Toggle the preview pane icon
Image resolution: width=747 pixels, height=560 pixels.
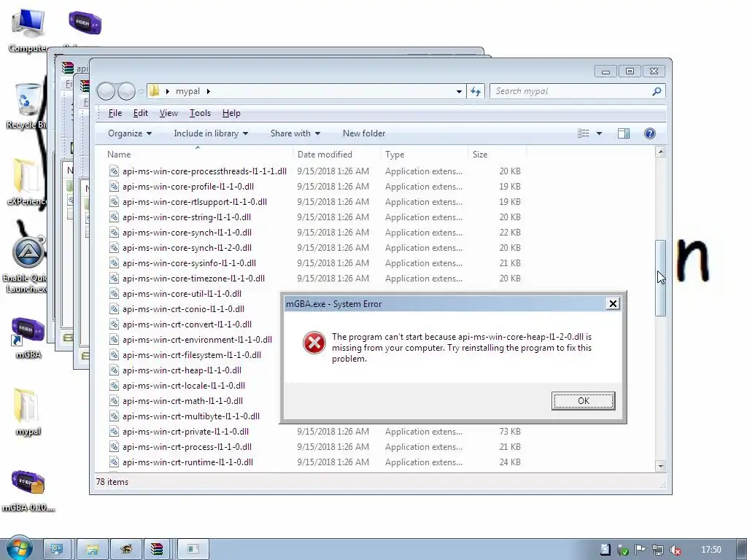pyautogui.click(x=624, y=133)
